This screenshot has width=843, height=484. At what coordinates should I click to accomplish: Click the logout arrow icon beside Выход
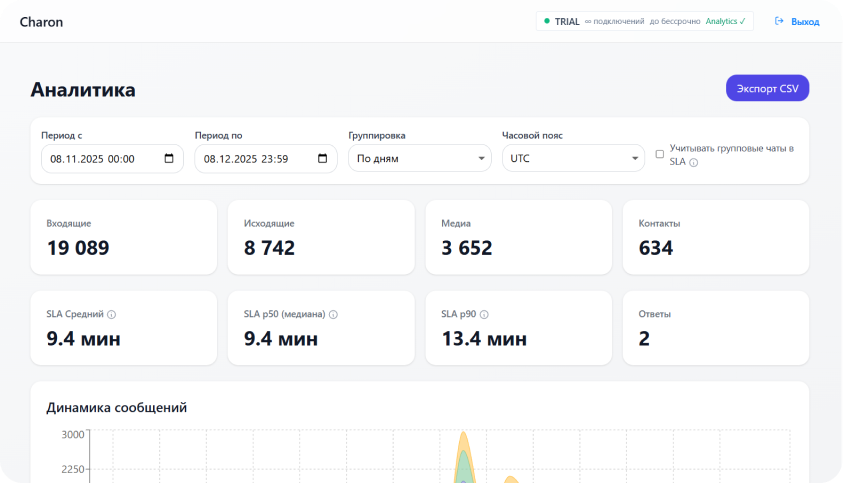tap(779, 21)
